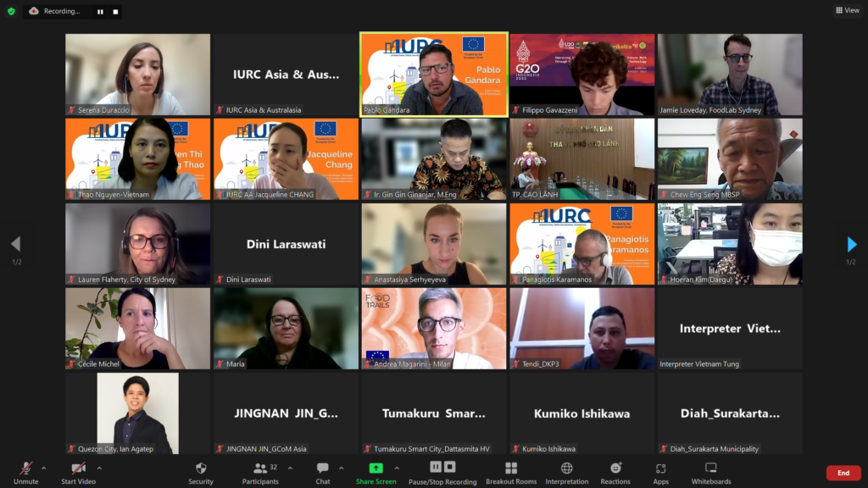Screen dimensions: 868x488
Task: Open the Security options
Action: [x=201, y=473]
